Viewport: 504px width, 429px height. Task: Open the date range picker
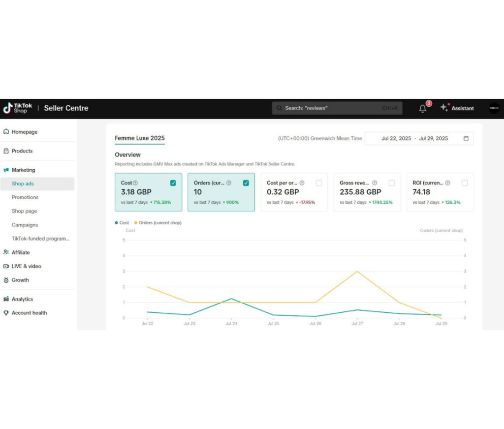(419, 139)
